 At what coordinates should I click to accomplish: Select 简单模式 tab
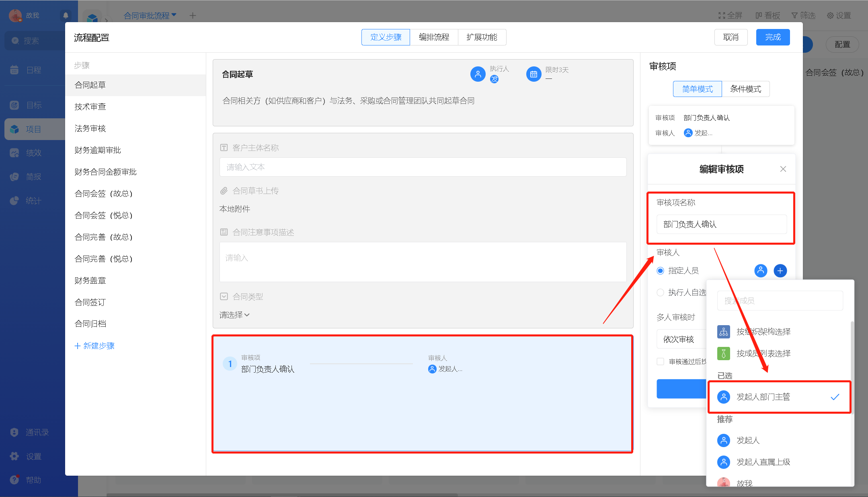[x=697, y=89]
